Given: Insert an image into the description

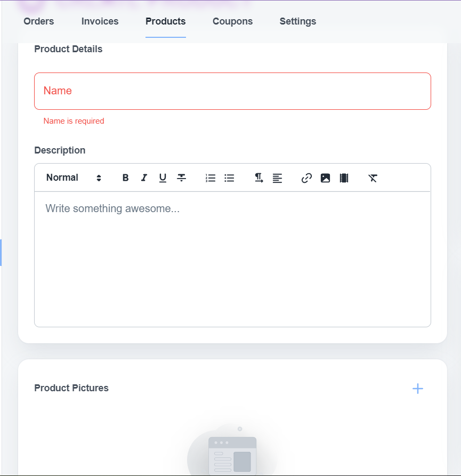Looking at the screenshot, I should coord(325,178).
